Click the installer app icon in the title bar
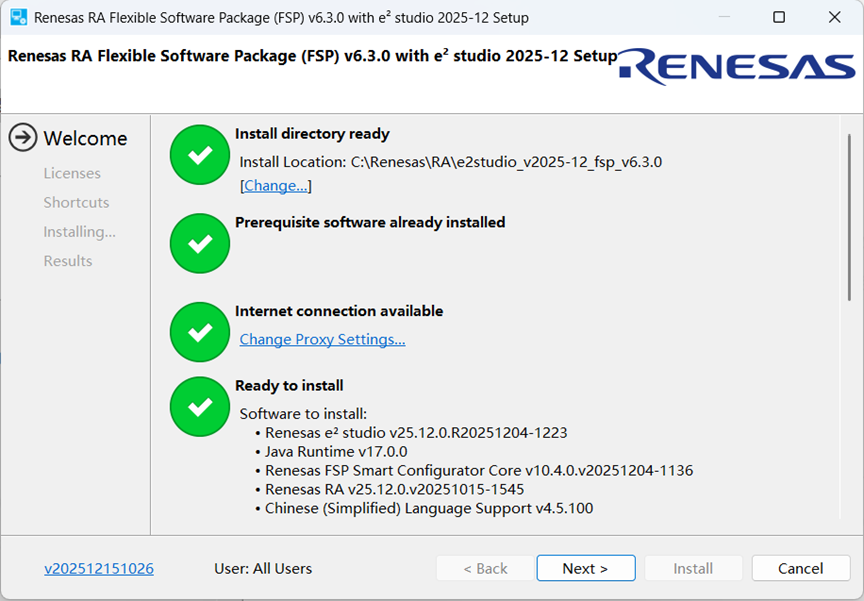Image resolution: width=864 pixels, height=601 pixels. (x=19, y=17)
